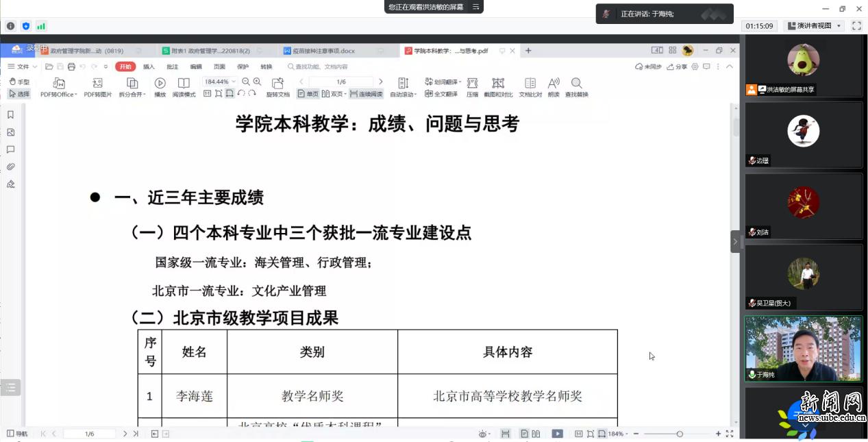Click the 分享 share button
868x442 pixels.
[x=676, y=66]
